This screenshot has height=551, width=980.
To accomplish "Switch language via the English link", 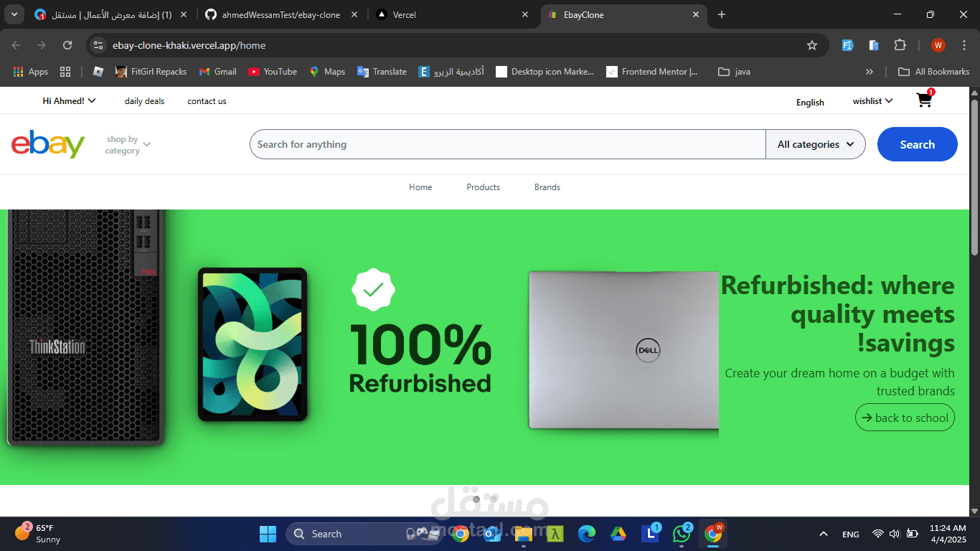I will pos(810,103).
